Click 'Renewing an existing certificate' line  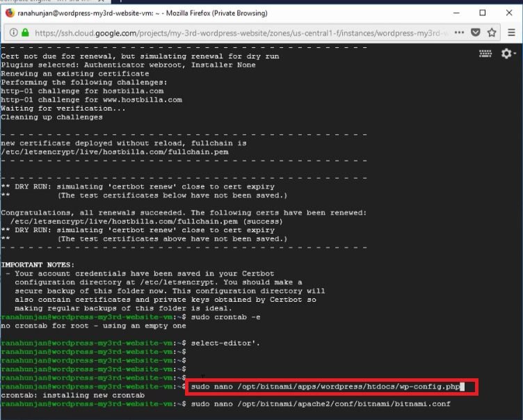click(x=75, y=74)
